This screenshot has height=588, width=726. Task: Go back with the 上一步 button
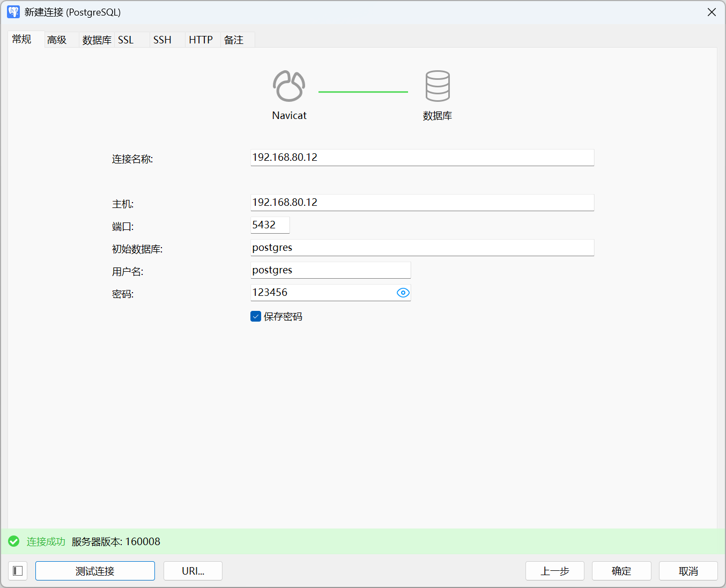(x=554, y=571)
